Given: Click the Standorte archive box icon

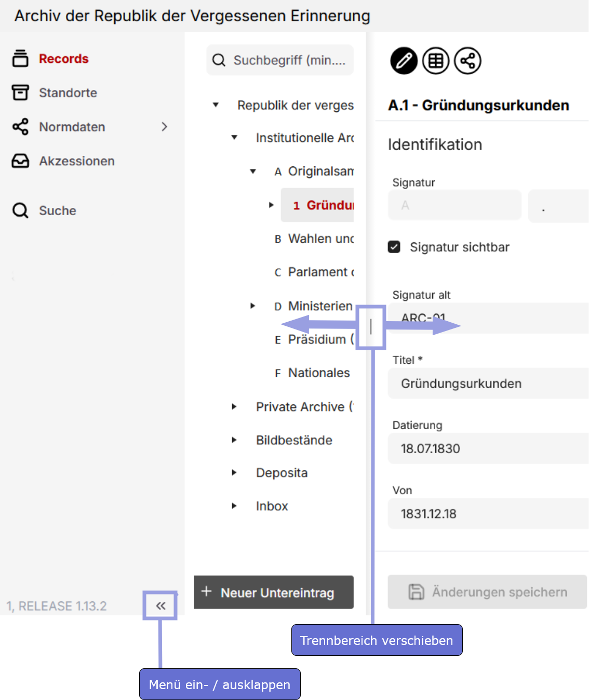Looking at the screenshot, I should [x=20, y=93].
